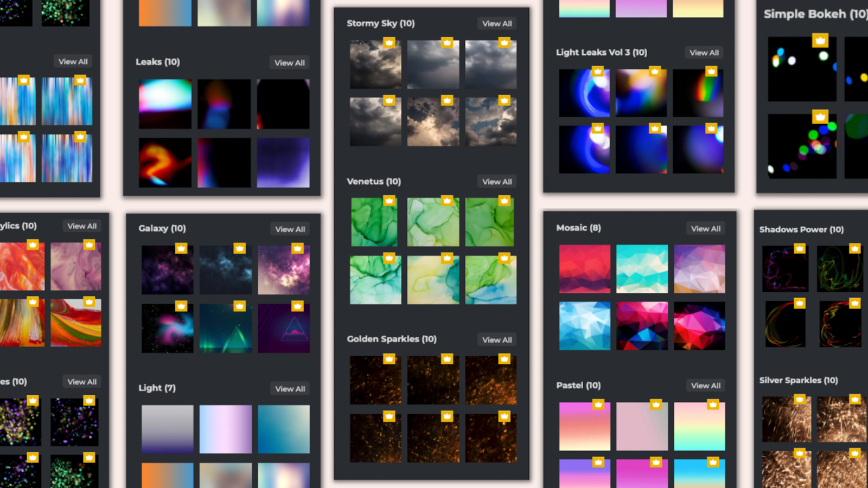Open View All for Mosaic
This screenshot has height=488, width=868.
[706, 228]
